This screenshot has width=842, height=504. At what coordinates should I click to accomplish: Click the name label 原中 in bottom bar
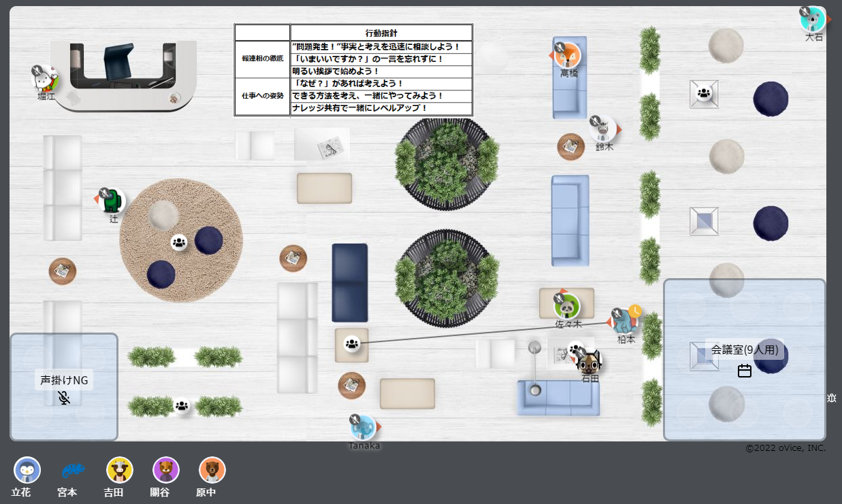(206, 492)
